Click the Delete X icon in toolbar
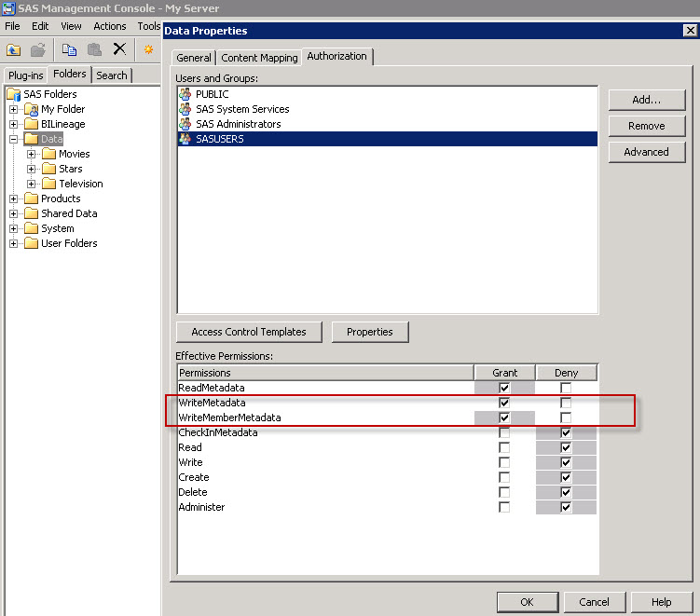The height and width of the screenshot is (616, 700). (x=119, y=49)
